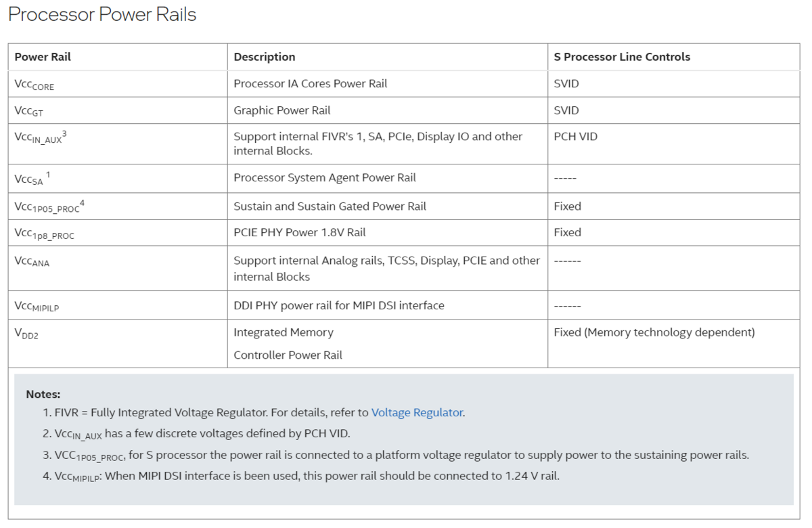This screenshot has height=528, width=812.
Task: Select the Vcc1p8_PROC rail cell
Action: [45, 234]
